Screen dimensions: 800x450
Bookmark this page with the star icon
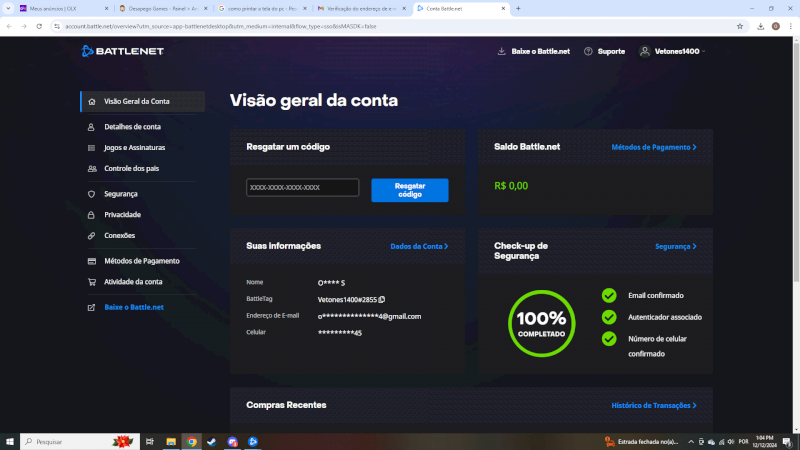[740, 27]
